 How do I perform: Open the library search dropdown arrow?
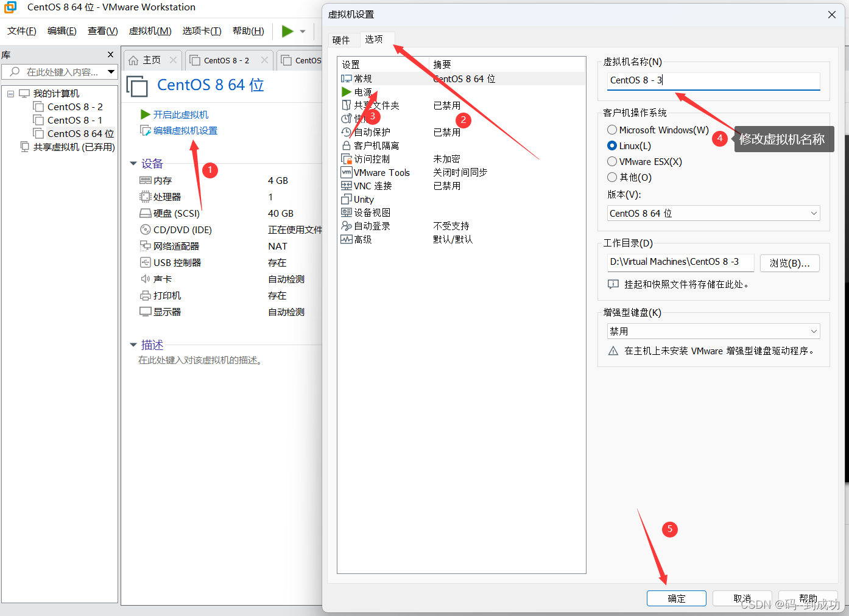click(111, 72)
